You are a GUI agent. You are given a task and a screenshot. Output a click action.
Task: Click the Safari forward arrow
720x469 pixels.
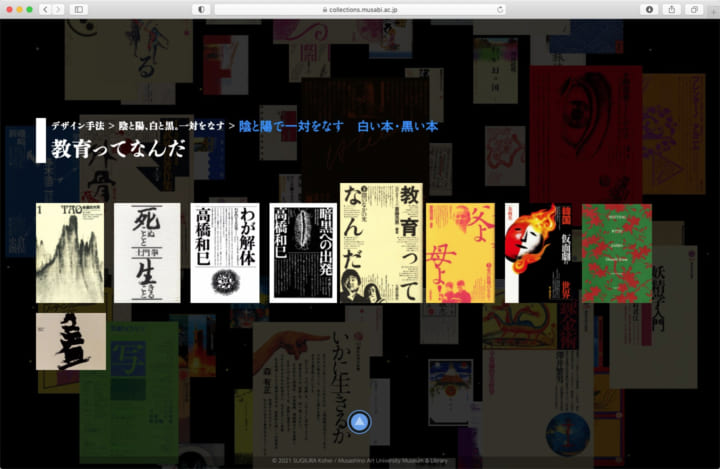pyautogui.click(x=58, y=9)
